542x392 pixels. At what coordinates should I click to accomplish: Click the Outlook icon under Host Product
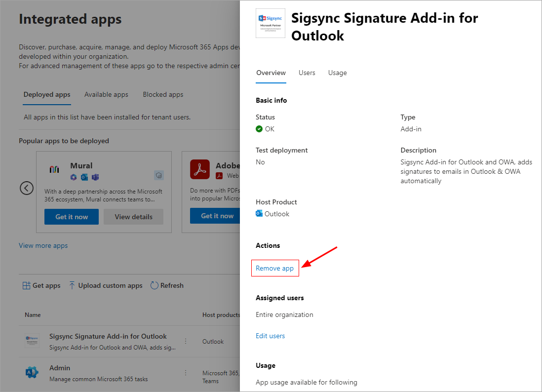[x=259, y=214]
